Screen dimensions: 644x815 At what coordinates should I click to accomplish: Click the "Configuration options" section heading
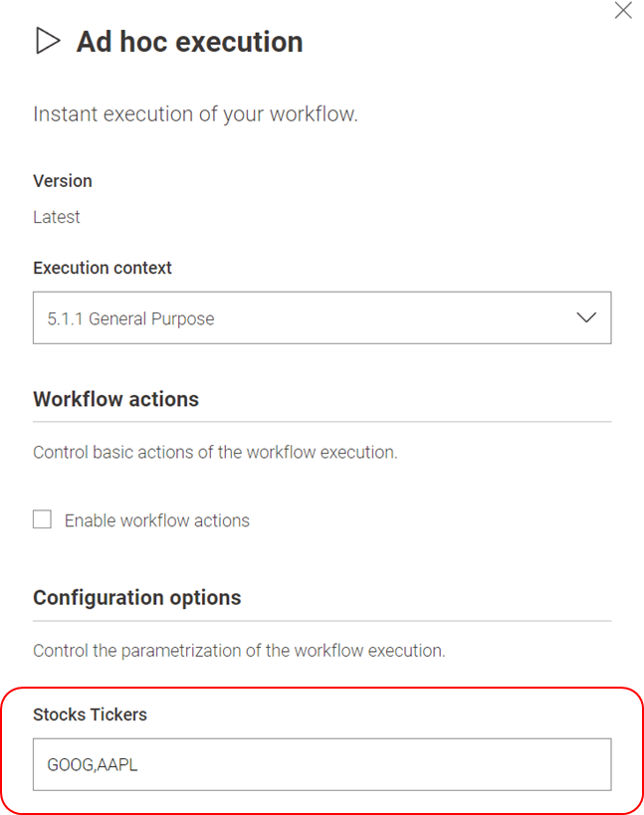point(136,598)
